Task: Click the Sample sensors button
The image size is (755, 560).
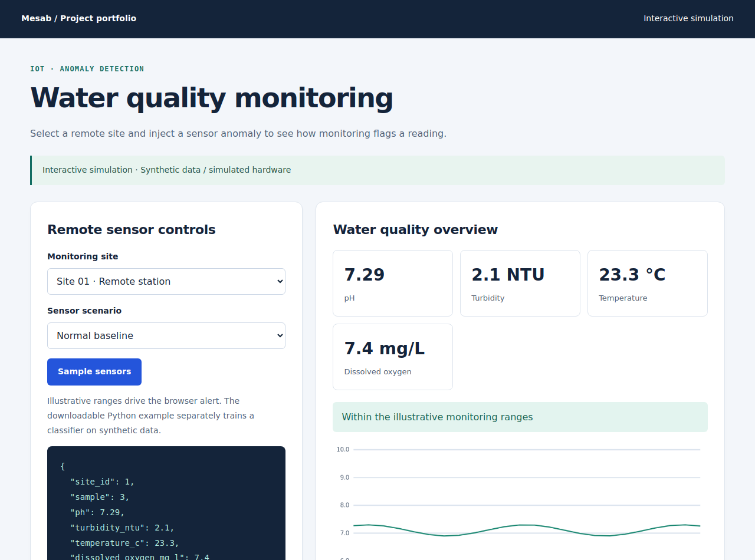Action: coord(94,371)
